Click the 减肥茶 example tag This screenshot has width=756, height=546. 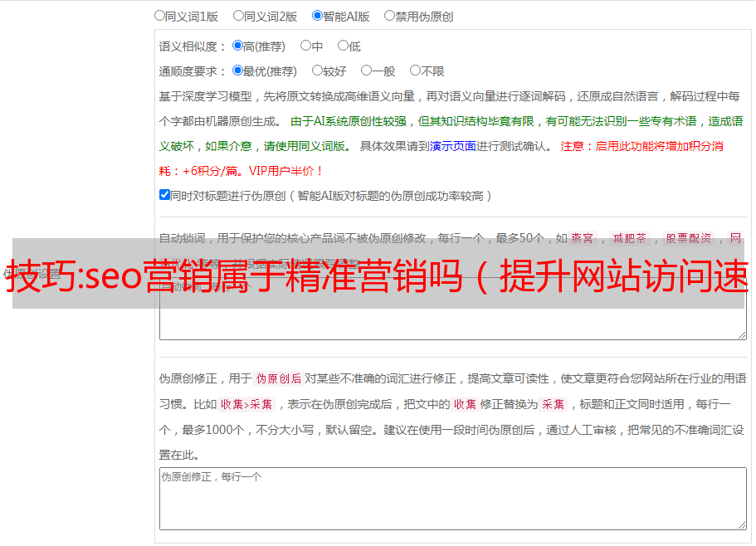(629, 238)
